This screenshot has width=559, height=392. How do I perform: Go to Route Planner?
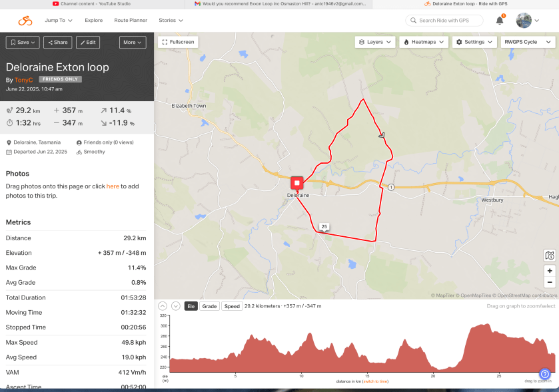click(131, 21)
